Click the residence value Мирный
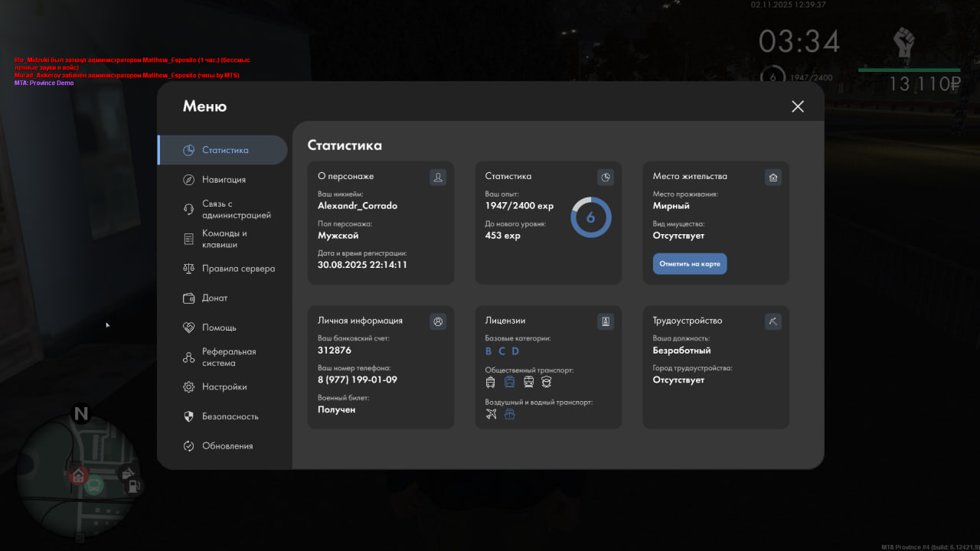 click(x=671, y=206)
